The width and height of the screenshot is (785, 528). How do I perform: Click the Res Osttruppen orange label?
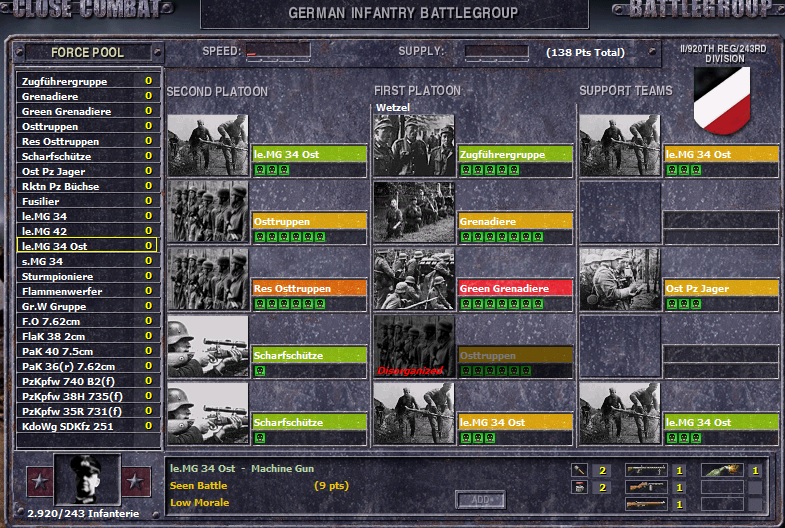click(309, 288)
